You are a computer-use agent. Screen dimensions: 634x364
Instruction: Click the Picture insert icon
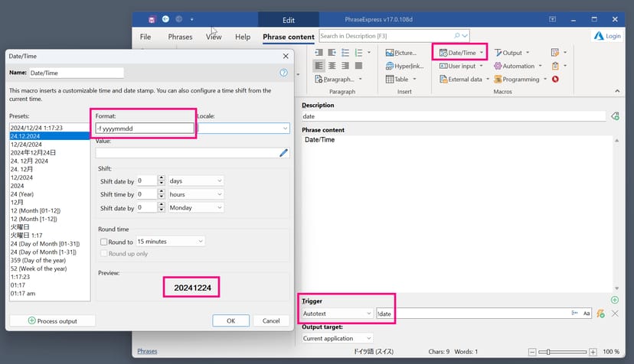(401, 53)
